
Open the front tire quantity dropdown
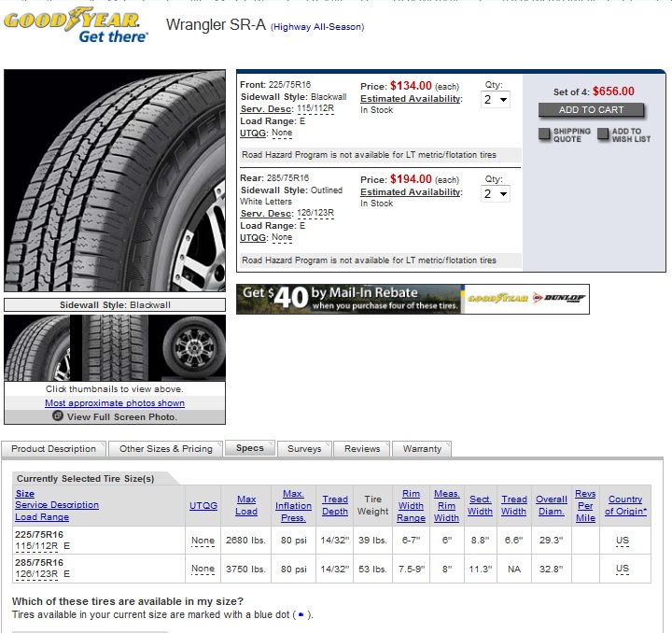496,100
